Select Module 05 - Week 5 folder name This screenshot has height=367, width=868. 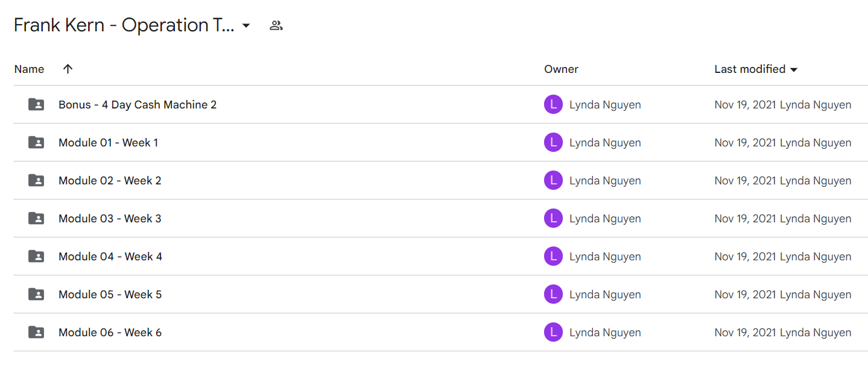[110, 295]
